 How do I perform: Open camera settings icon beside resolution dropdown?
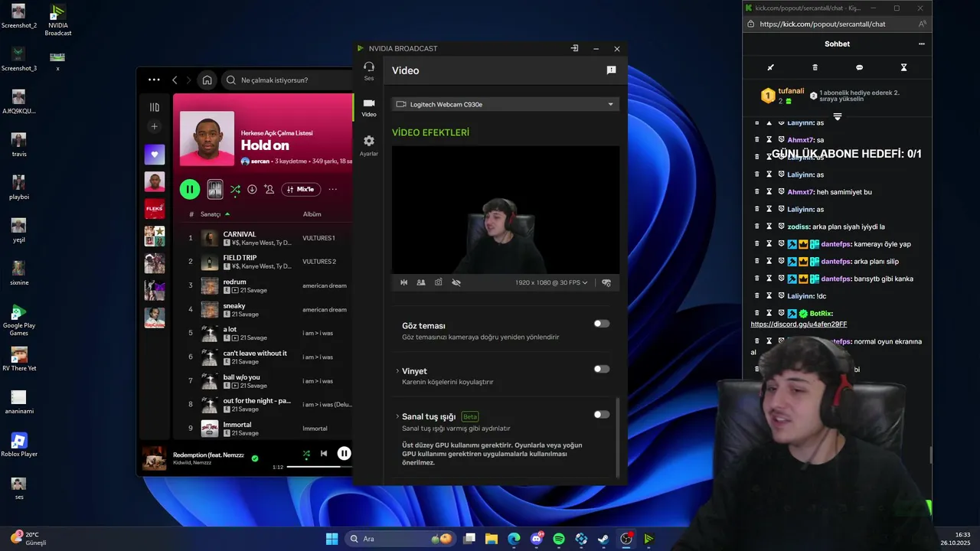606,282
